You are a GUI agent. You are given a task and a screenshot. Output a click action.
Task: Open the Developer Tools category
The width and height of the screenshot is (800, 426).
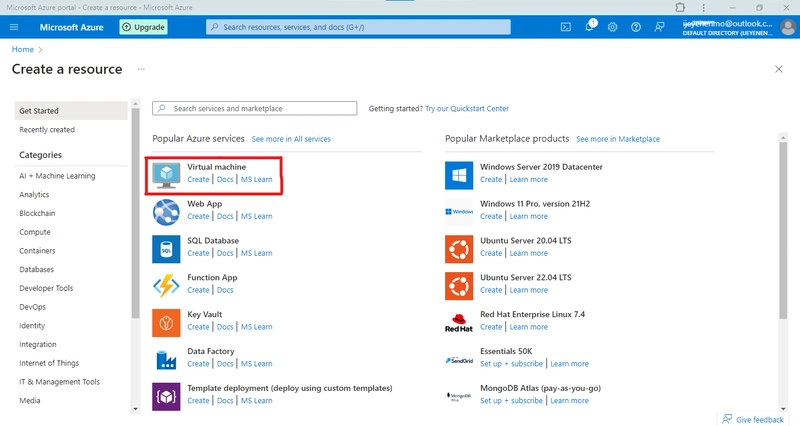(46, 288)
